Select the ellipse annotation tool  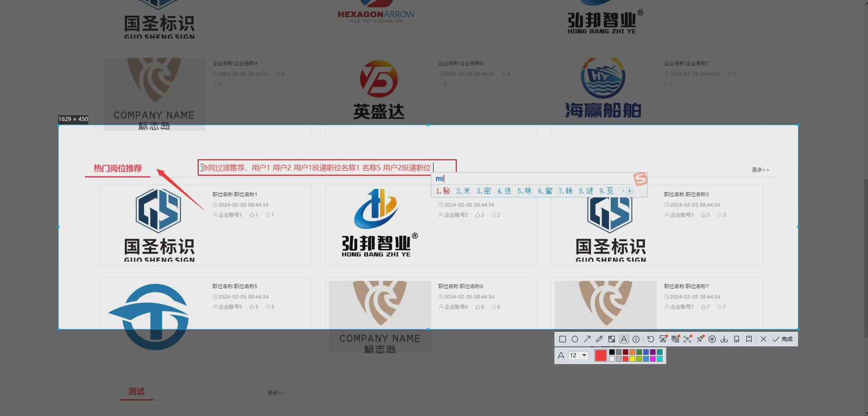pyautogui.click(x=575, y=339)
